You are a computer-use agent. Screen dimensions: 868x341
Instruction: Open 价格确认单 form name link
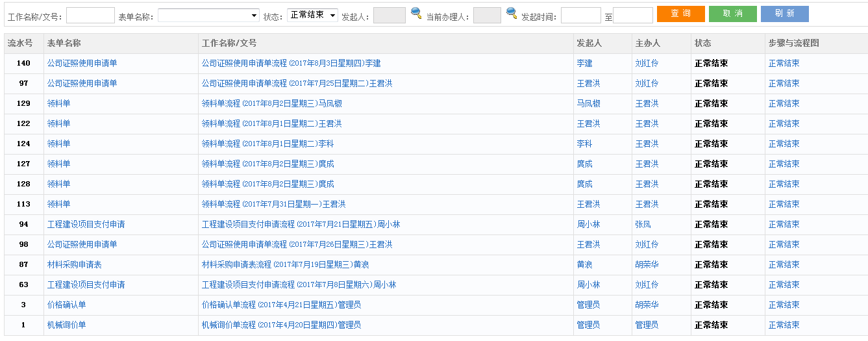[66, 305]
